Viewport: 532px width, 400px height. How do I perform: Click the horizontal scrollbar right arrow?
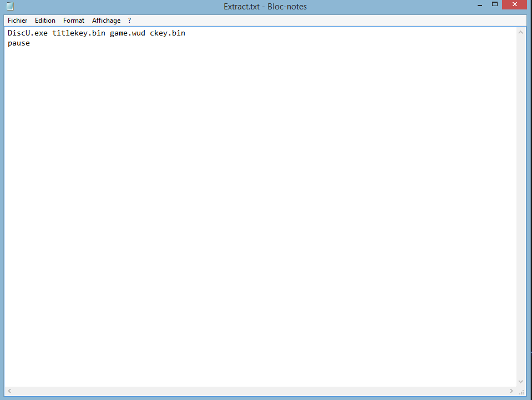[511, 391]
